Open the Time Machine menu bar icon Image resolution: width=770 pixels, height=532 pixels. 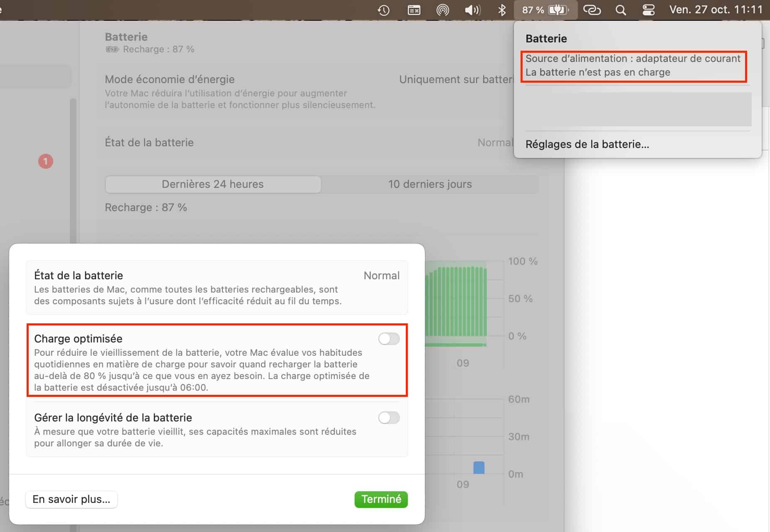pos(383,10)
